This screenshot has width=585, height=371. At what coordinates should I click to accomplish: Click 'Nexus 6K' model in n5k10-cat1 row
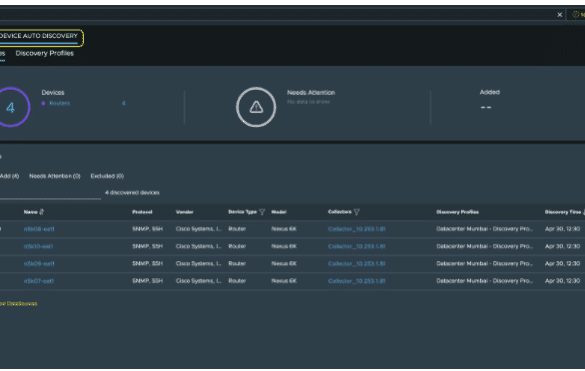click(x=284, y=246)
